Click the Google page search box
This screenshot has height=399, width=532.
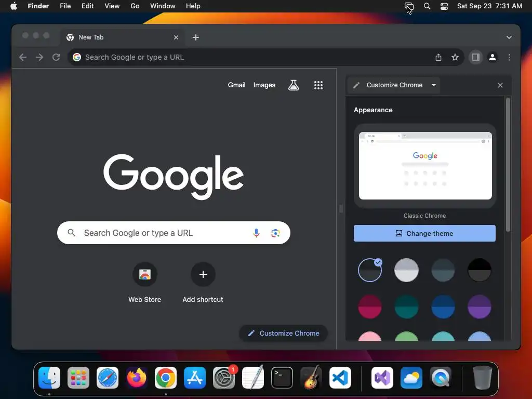pos(174,233)
